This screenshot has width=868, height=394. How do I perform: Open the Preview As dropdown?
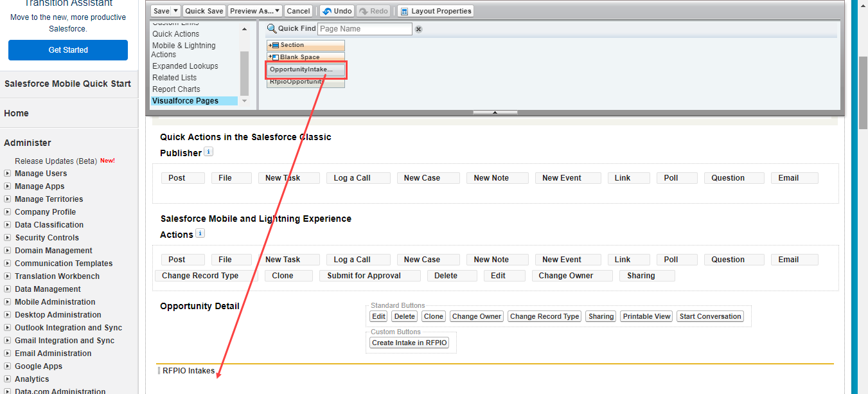tap(255, 11)
